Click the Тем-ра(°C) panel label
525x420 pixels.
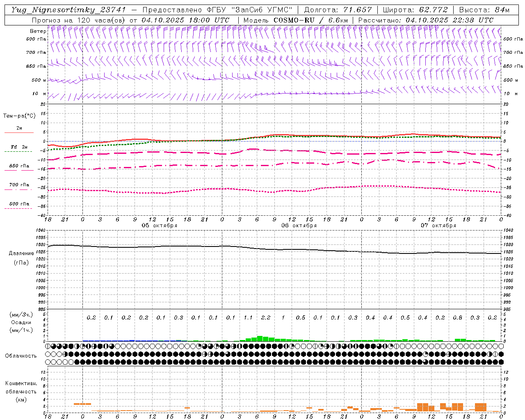tap(19, 116)
